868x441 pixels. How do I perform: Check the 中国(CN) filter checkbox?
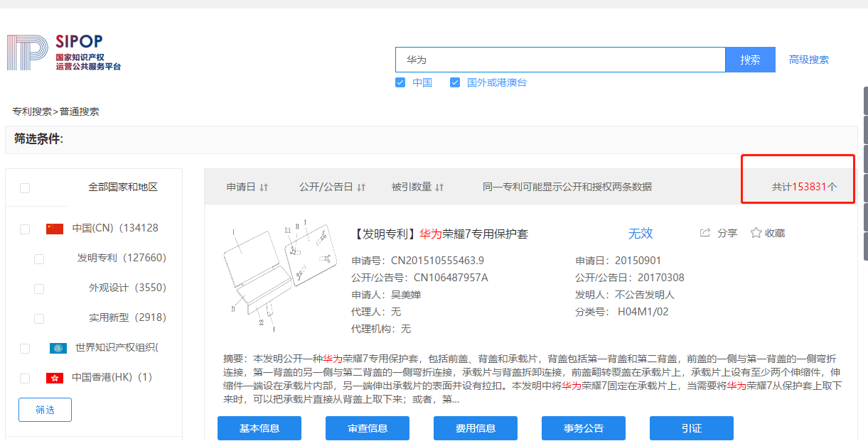point(25,229)
